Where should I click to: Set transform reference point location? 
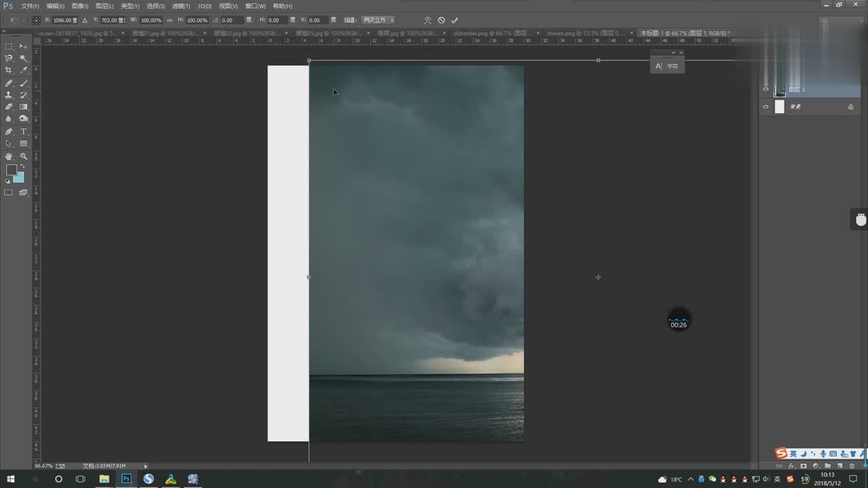coord(36,20)
